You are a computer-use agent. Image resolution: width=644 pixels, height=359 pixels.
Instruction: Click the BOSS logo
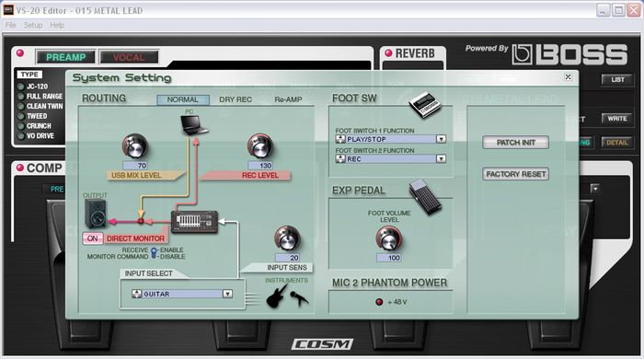click(x=569, y=54)
